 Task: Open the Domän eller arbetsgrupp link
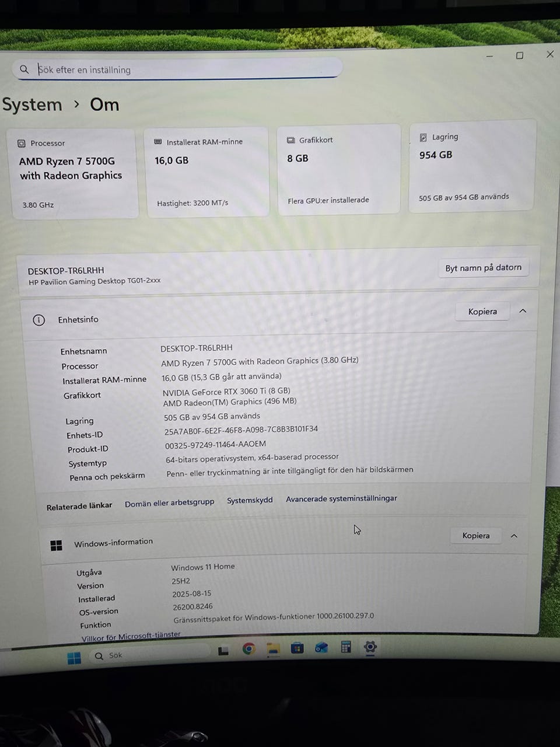(169, 502)
